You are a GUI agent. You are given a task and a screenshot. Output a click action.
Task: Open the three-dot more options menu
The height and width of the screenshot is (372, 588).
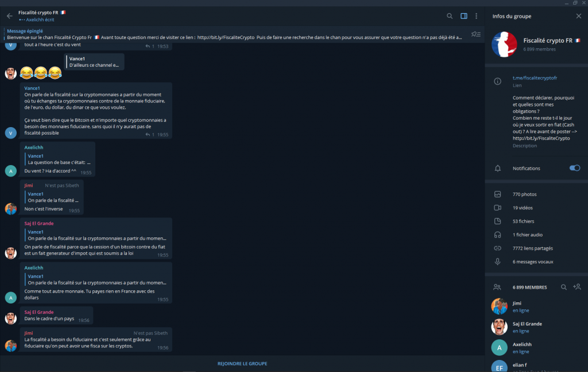point(476,16)
